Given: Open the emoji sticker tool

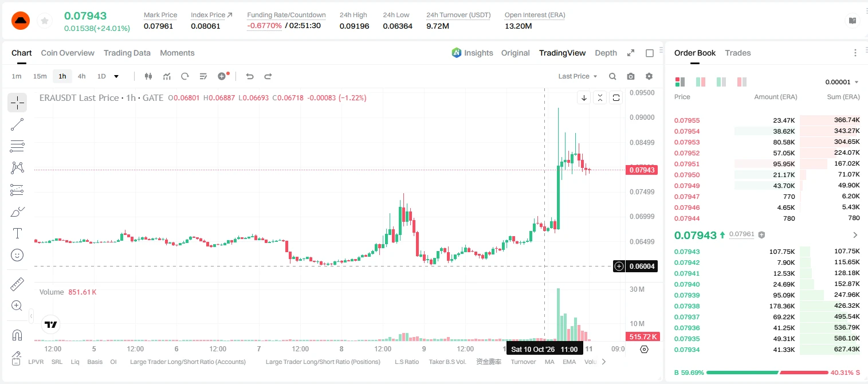Looking at the screenshot, I should click(x=17, y=255).
